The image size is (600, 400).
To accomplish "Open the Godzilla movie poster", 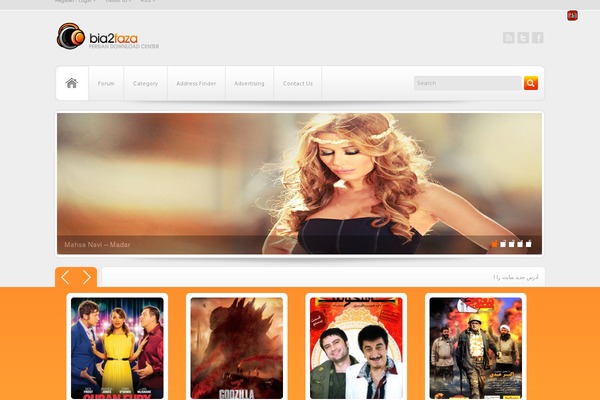I will coord(237,348).
